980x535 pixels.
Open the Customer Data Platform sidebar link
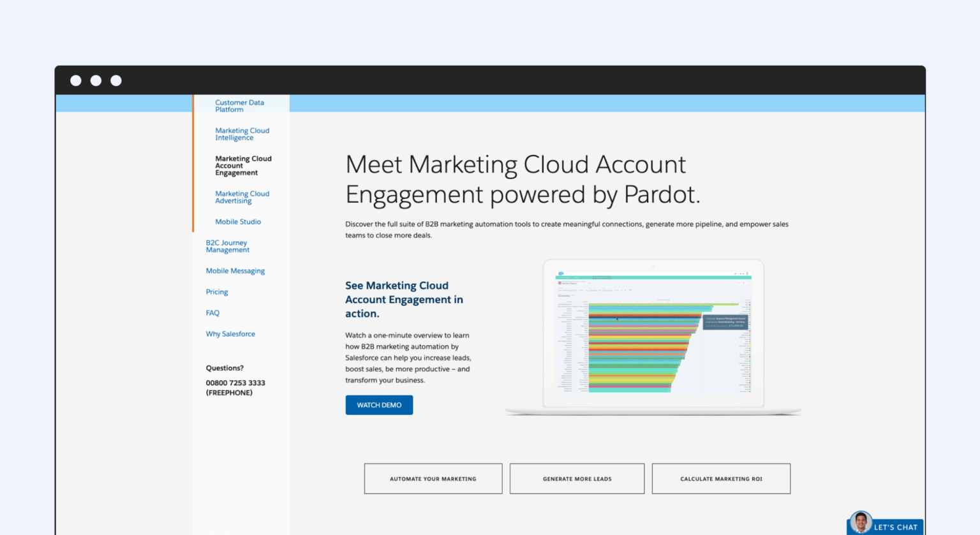tap(239, 106)
